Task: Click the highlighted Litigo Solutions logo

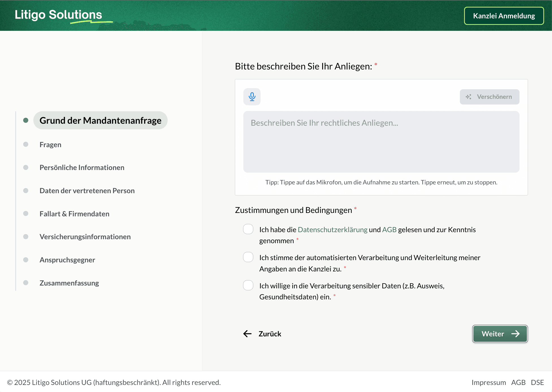Action: click(58, 15)
